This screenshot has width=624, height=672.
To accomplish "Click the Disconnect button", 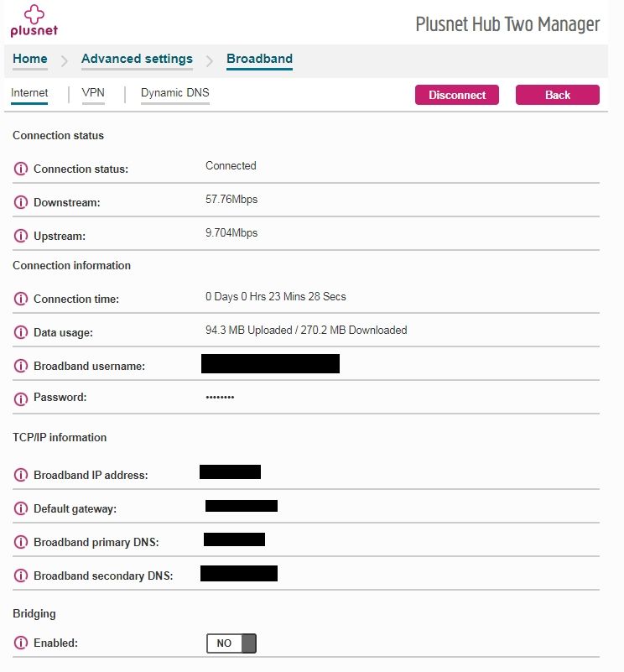I will point(457,95).
